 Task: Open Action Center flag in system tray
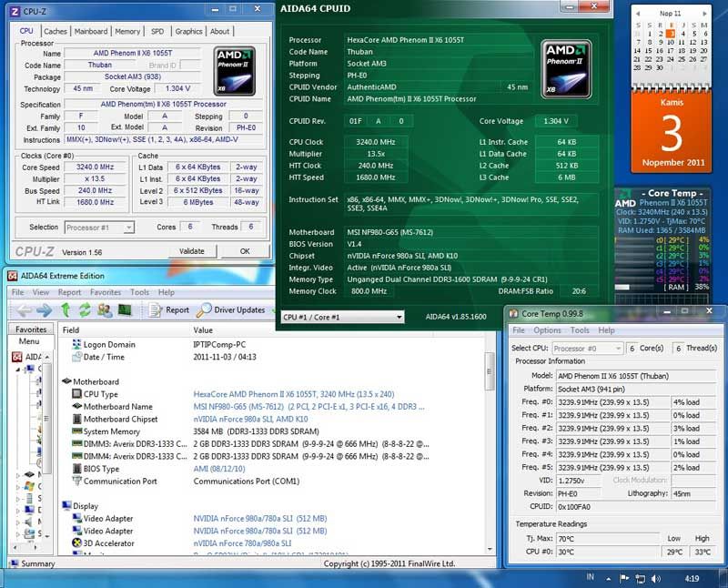click(624, 578)
